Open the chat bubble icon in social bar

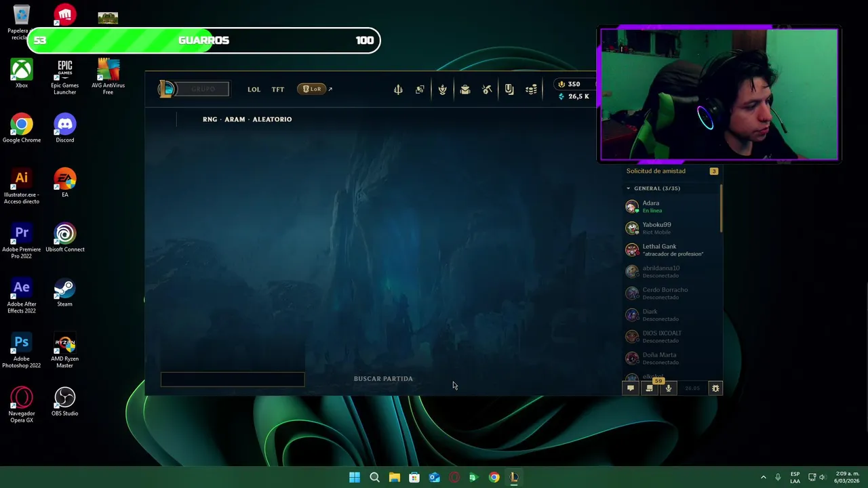pos(631,388)
